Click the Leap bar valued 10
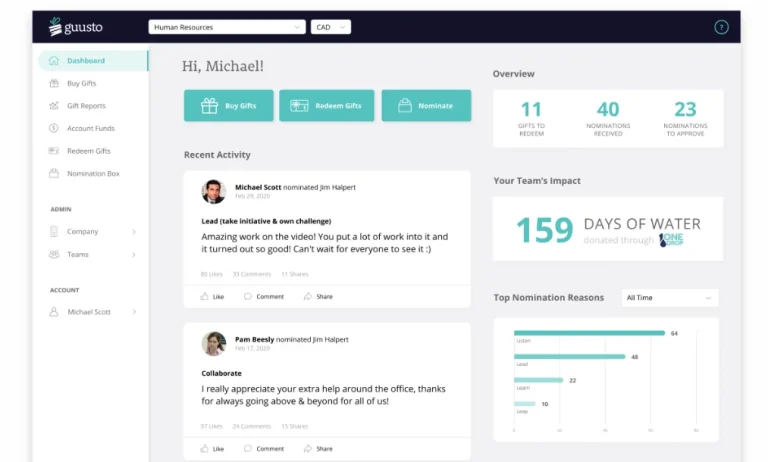 click(525, 404)
